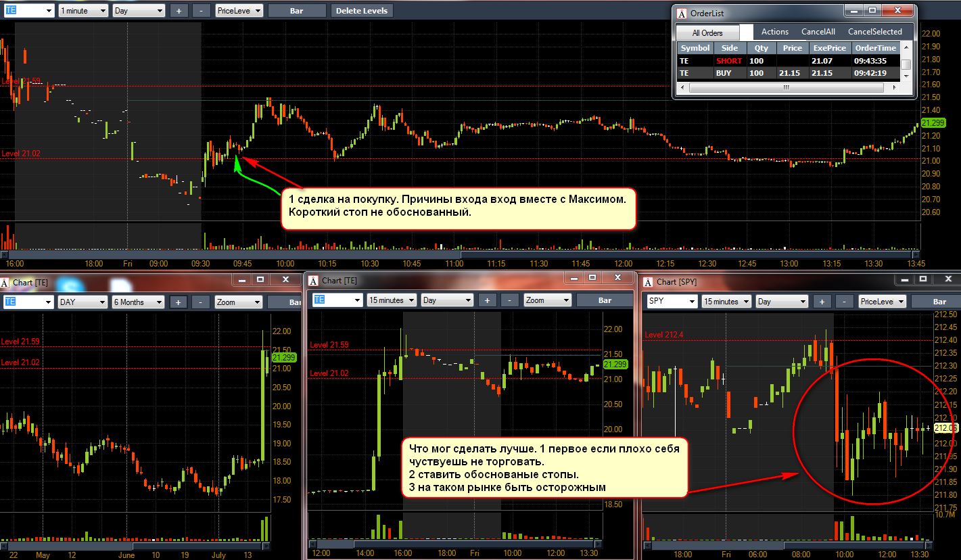This screenshot has height=560, width=961.
Task: Click CancelAll in the OrderList window
Action: [x=818, y=32]
